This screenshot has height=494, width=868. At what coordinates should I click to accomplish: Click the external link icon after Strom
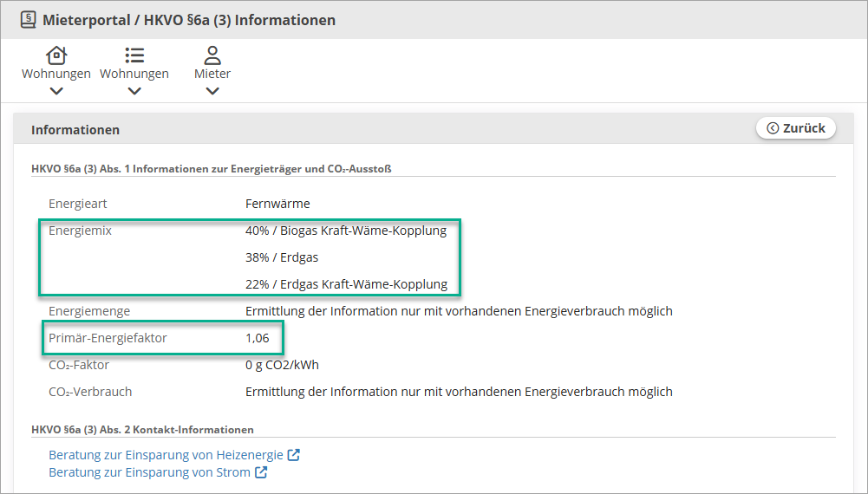[x=261, y=471]
